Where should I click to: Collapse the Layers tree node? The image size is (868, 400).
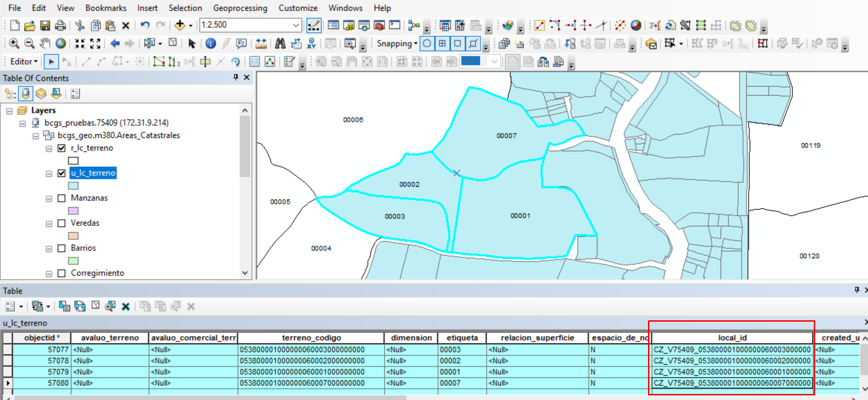click(9, 111)
